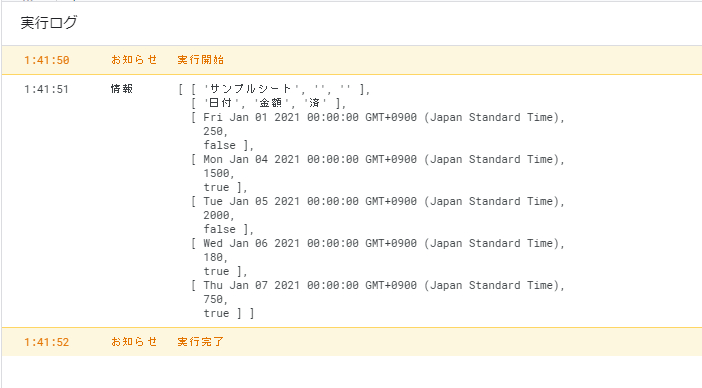Click the Mon Jan 04 2021 date line
This screenshot has height=388, width=702.
tap(377, 159)
